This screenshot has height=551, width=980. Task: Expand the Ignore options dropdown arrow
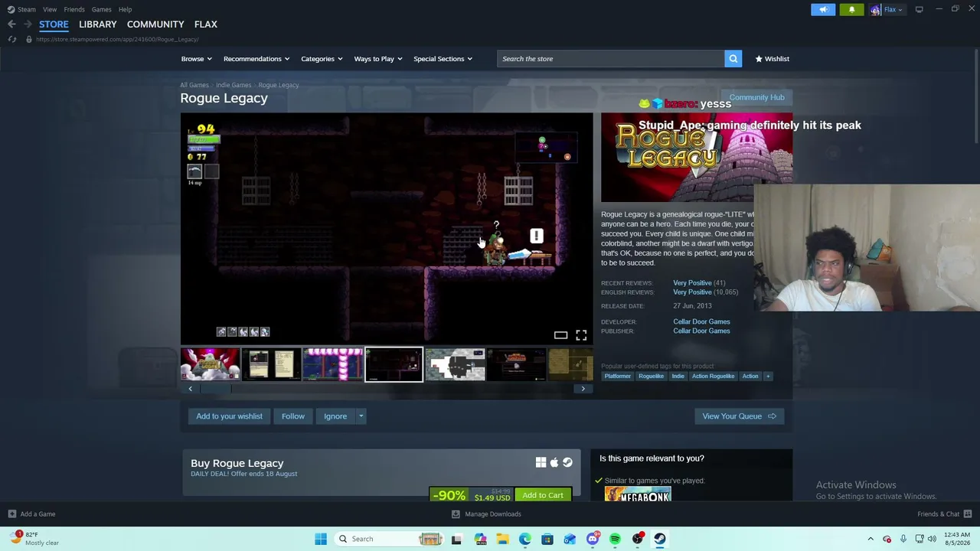coord(361,416)
